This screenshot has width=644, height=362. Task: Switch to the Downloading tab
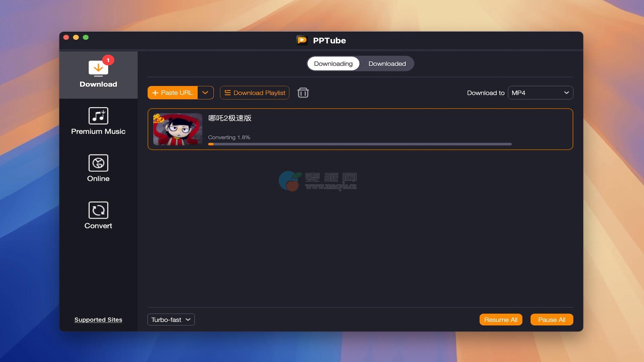(x=333, y=64)
